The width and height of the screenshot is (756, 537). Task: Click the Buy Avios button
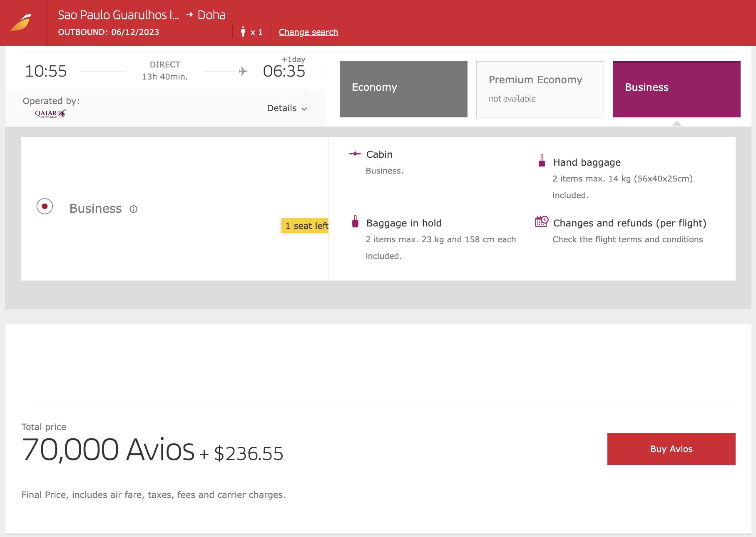pyautogui.click(x=671, y=449)
